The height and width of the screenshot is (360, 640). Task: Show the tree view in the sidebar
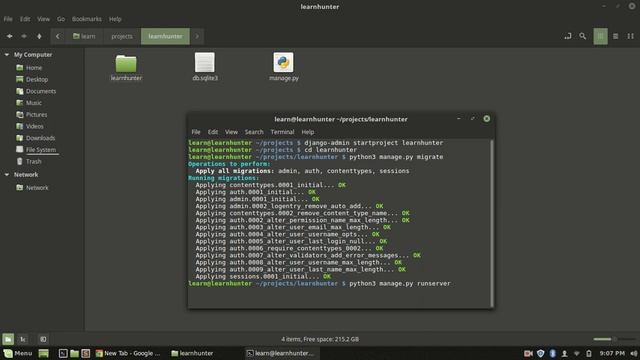[x=23, y=339]
